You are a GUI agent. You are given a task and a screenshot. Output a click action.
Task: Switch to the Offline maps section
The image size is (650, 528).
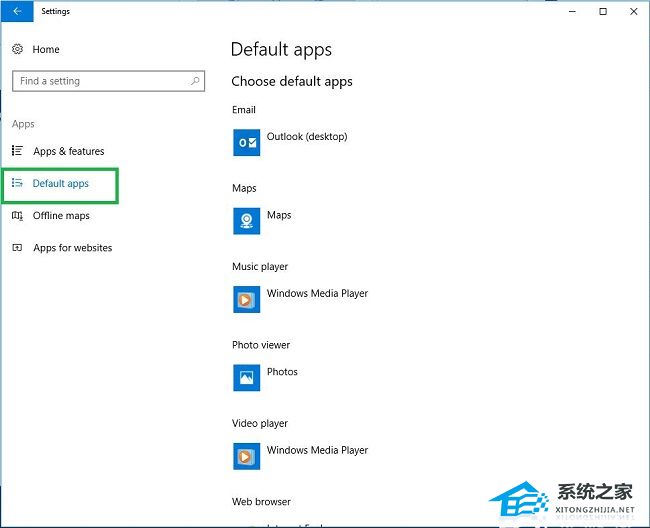pos(61,215)
